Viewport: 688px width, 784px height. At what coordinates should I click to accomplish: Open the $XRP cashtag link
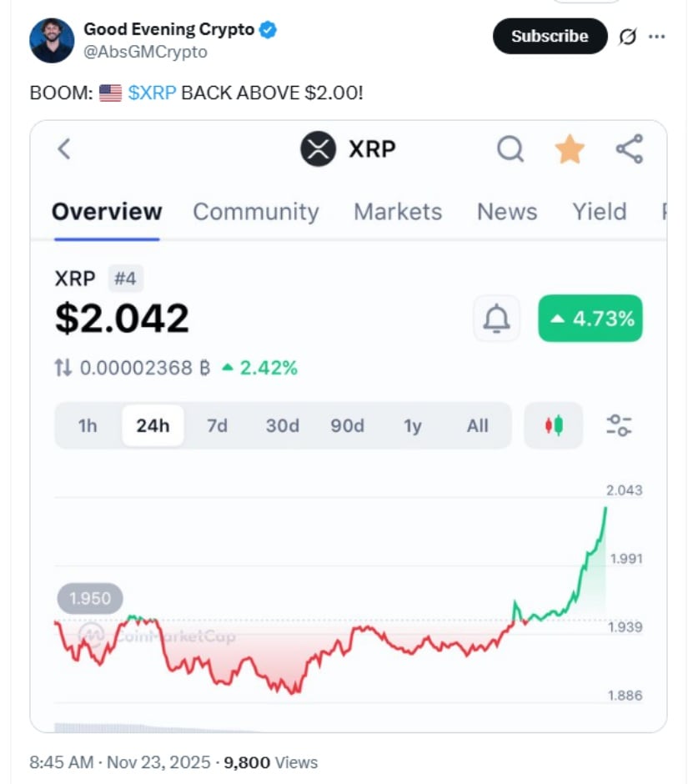(152, 93)
